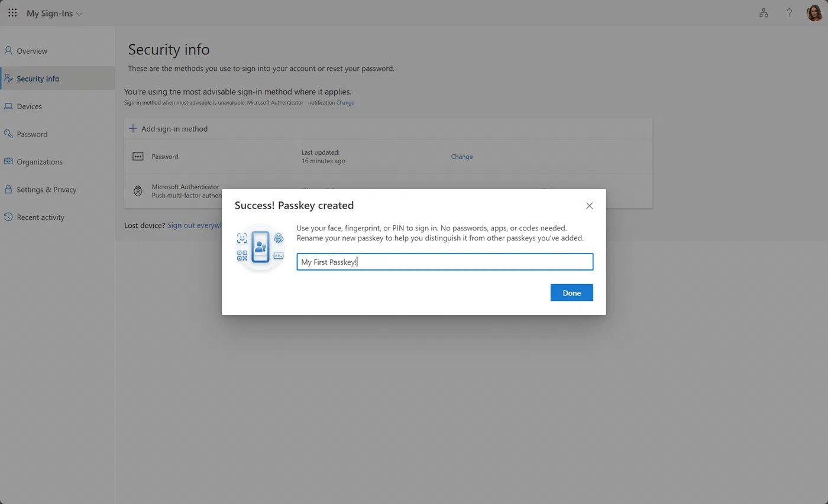
Task: Click the Done button
Action: tap(571, 292)
